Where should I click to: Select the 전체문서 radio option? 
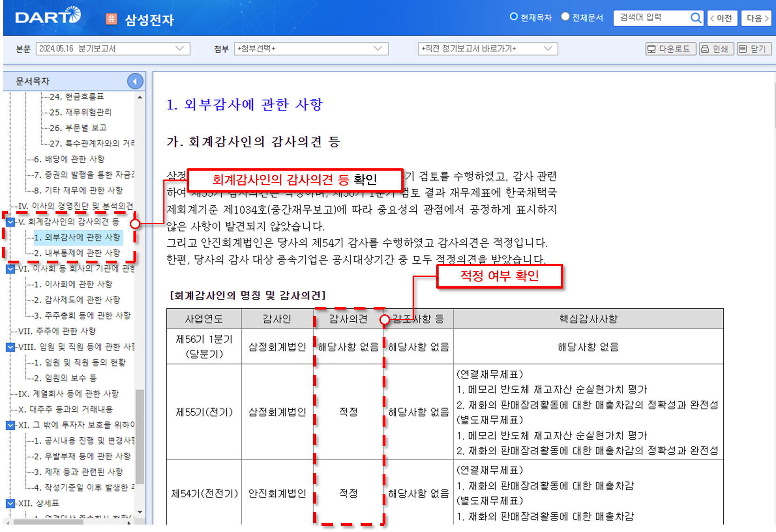tap(565, 17)
